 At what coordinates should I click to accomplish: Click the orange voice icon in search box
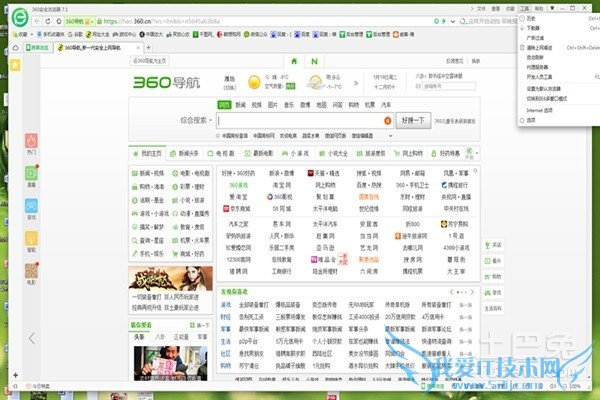point(387,121)
